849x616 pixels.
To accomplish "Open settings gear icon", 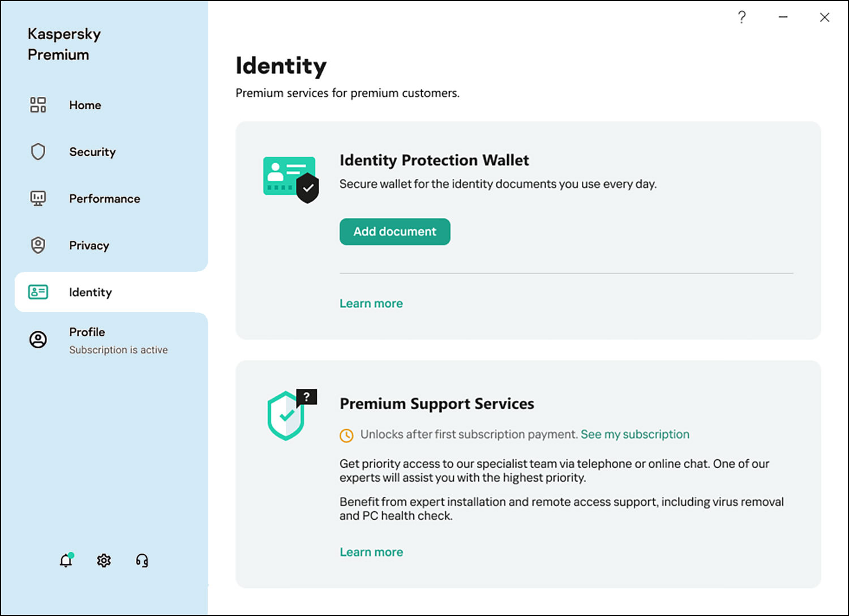I will [104, 561].
